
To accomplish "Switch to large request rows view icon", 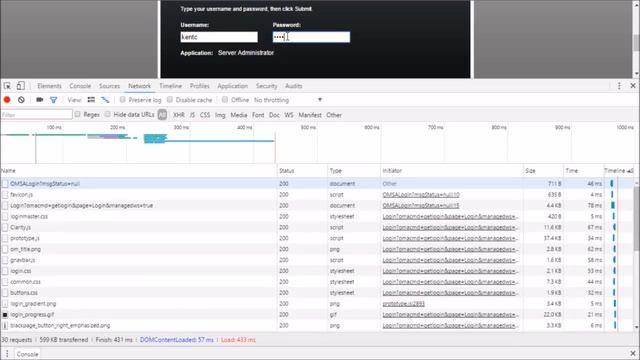I will click(91, 100).
